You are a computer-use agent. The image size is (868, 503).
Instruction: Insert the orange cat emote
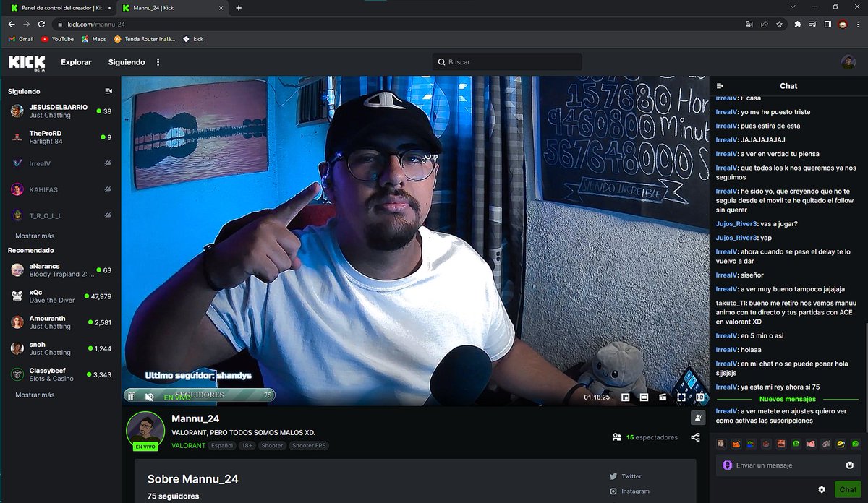(736, 444)
